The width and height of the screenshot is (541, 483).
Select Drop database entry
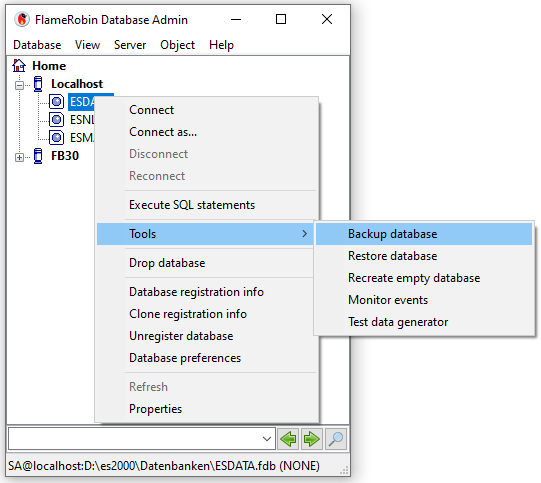pos(205,263)
